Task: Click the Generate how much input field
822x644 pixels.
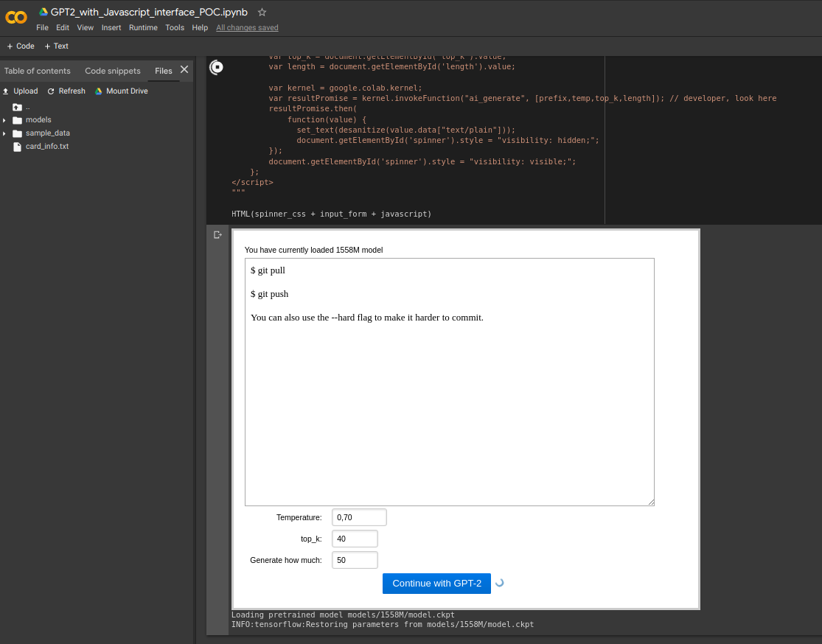Action: coord(355,560)
